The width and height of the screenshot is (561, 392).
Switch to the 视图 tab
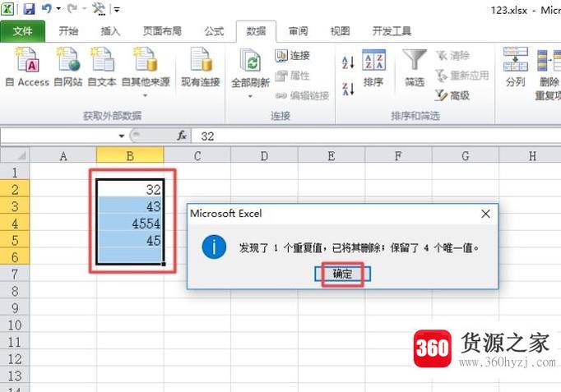tap(340, 31)
